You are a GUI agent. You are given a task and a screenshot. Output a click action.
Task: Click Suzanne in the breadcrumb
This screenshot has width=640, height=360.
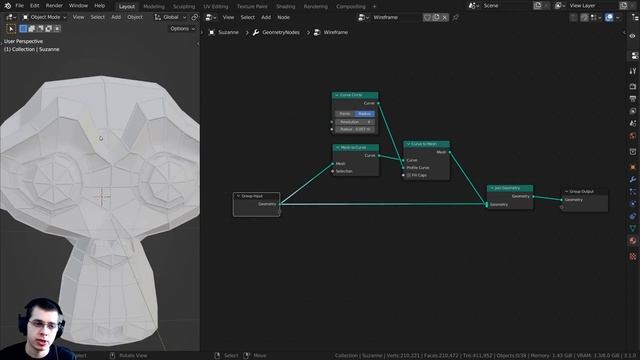[228, 32]
